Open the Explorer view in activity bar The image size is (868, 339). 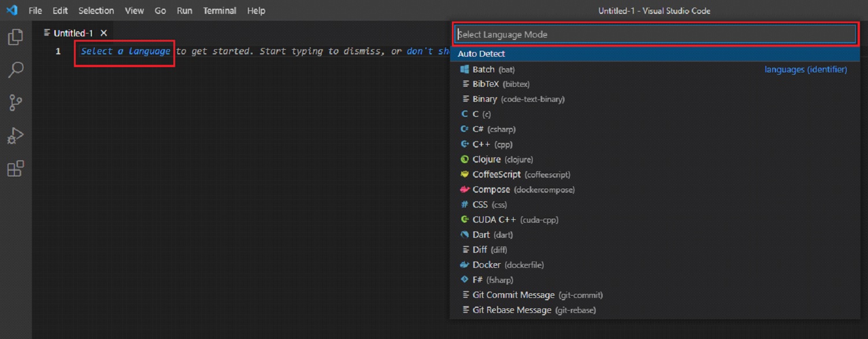(15, 37)
